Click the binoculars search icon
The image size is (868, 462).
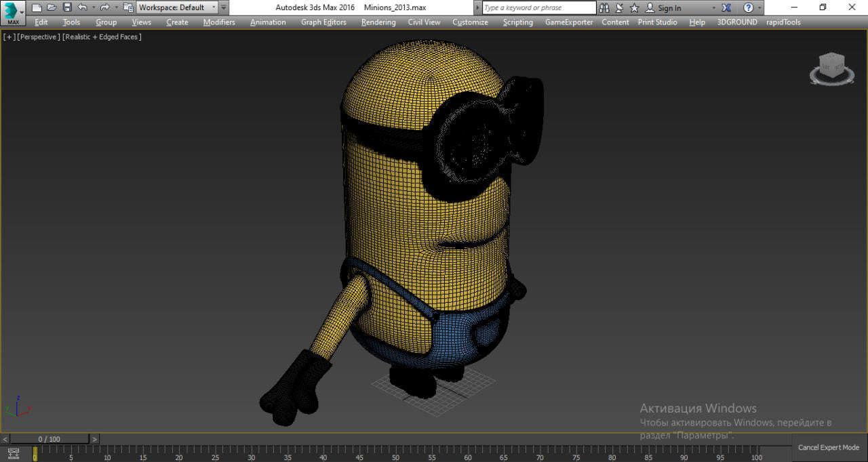[x=604, y=7]
